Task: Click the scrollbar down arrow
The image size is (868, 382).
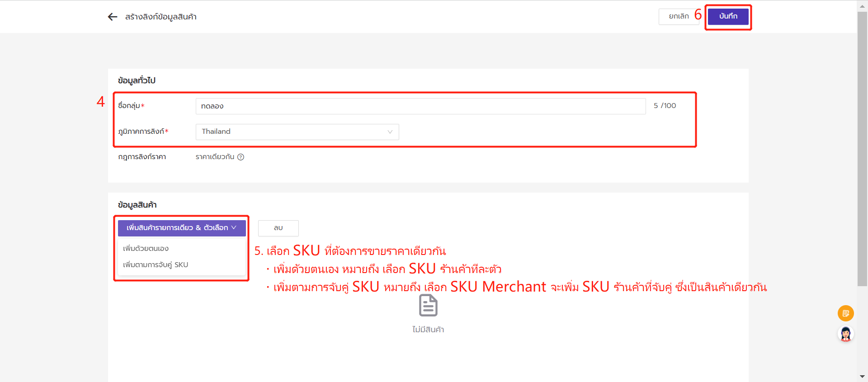Action: click(862, 377)
